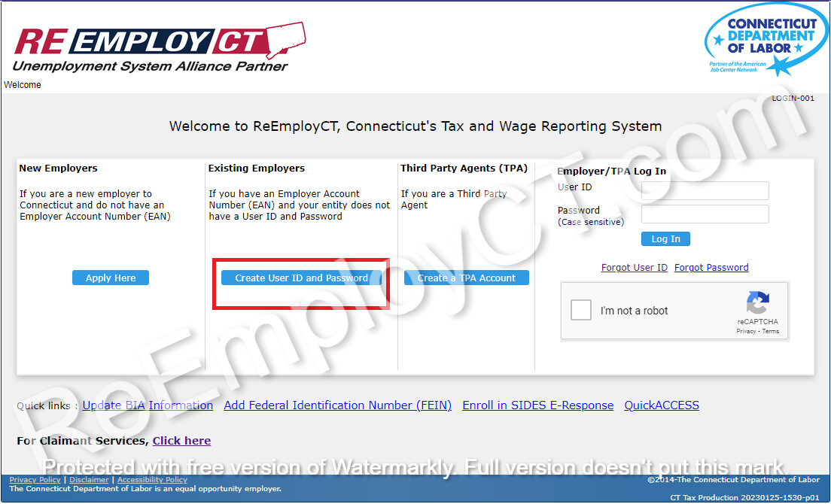
Task: Open the Accessibility Policy footer link
Action: click(152, 480)
